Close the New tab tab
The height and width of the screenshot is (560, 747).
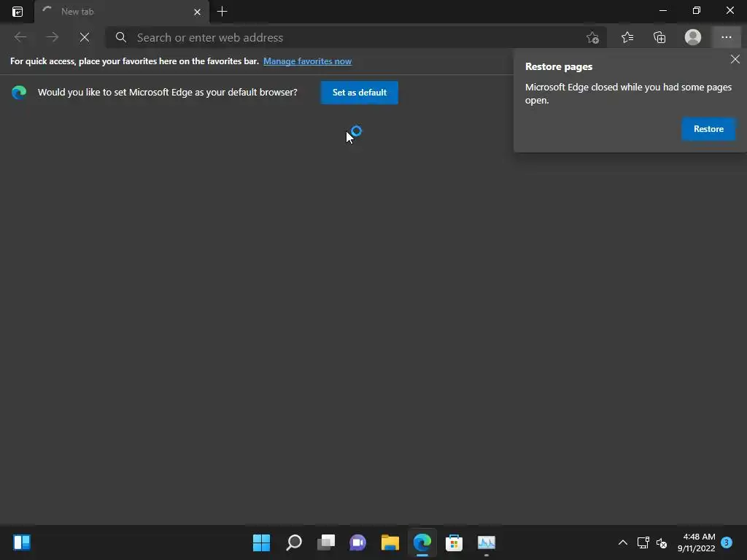point(197,12)
